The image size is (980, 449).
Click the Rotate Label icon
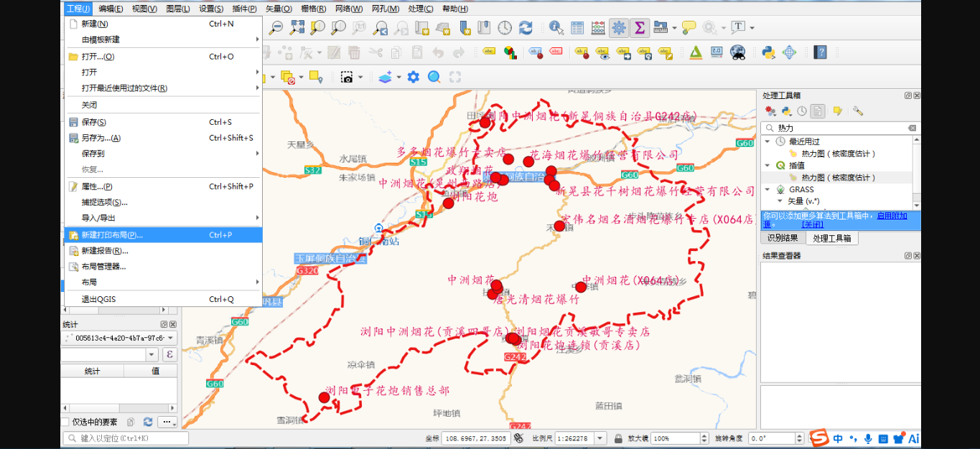(644, 52)
